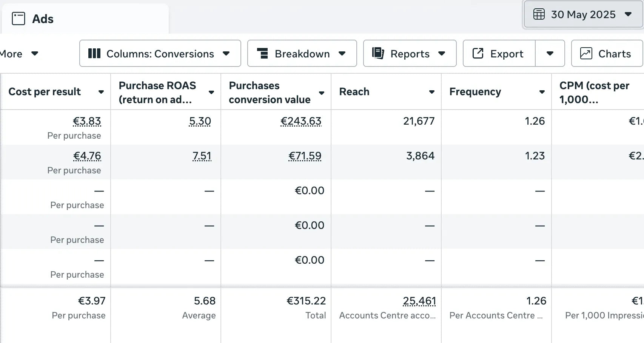The width and height of the screenshot is (644, 343).
Task: Click the three-bar Columns icon
Action: pyautogui.click(x=94, y=54)
